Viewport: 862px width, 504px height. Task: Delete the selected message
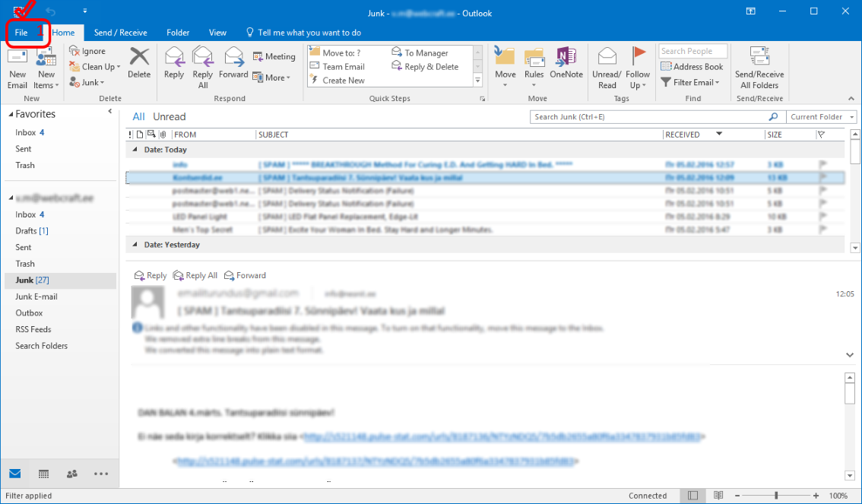tap(139, 63)
